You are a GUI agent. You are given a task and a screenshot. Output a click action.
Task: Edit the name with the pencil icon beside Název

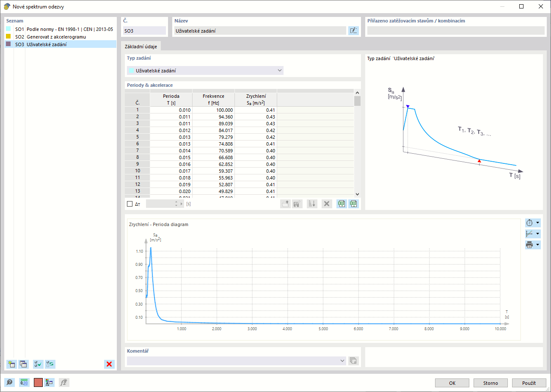pos(353,30)
